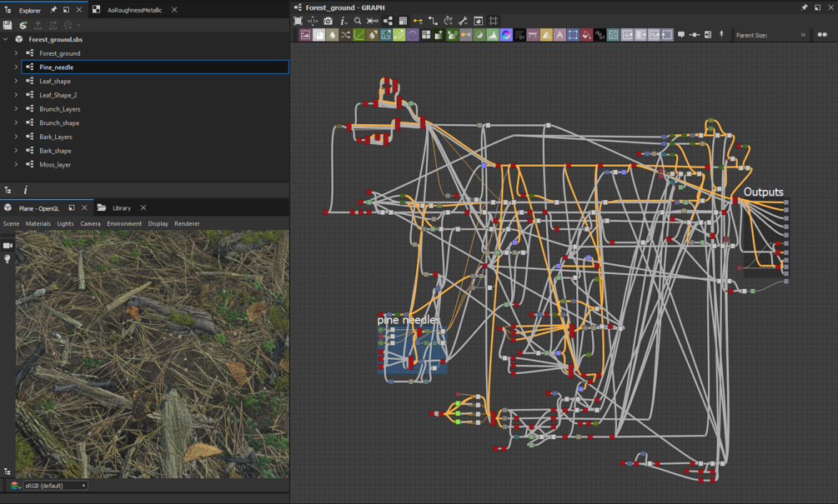
Task: Expand the Leaf_shape graph entry
Action: pyautogui.click(x=16, y=81)
